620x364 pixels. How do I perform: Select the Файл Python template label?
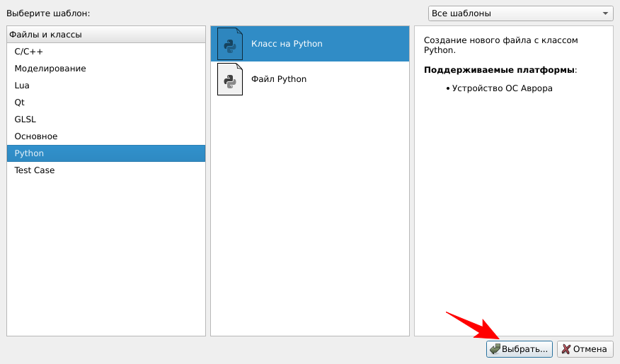[279, 79]
